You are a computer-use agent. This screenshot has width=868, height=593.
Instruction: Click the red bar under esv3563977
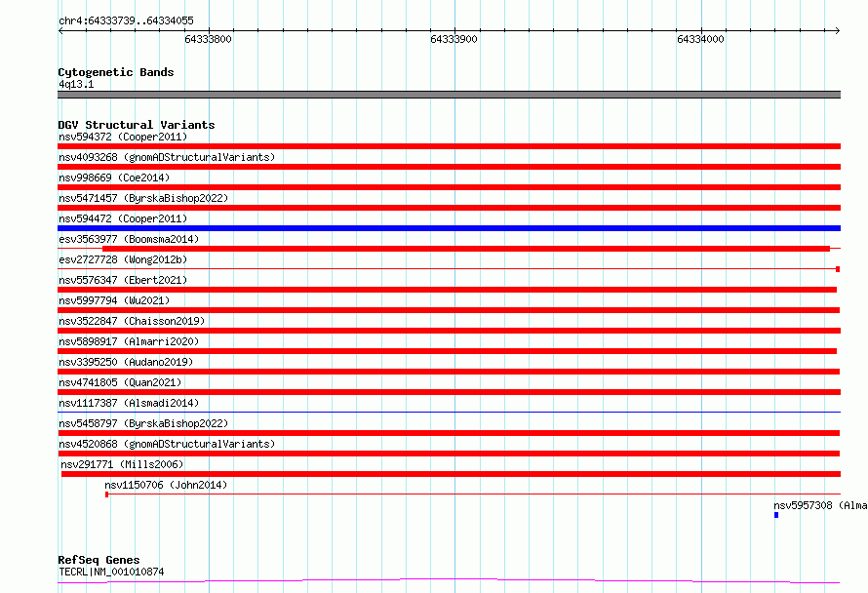click(466, 249)
